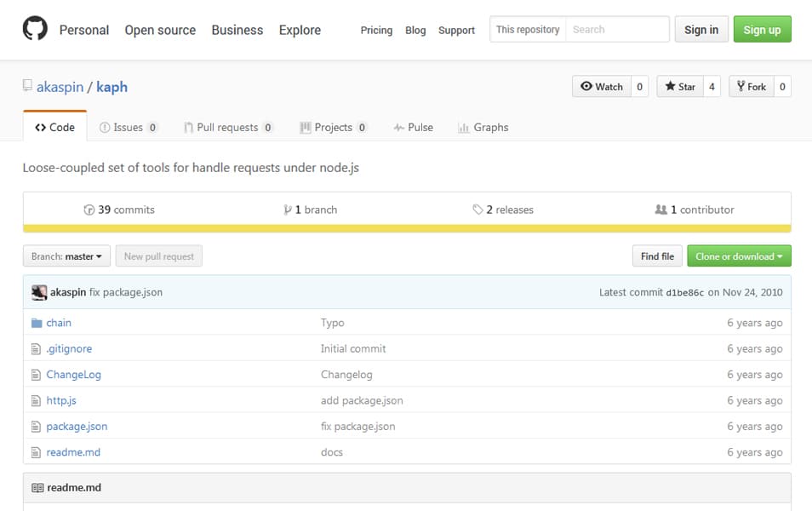Click the chain folder icon
Screen dimensions: 812x511
click(37, 323)
